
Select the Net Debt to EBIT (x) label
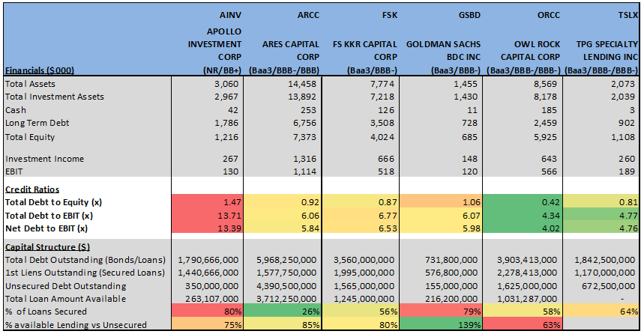click(x=46, y=228)
